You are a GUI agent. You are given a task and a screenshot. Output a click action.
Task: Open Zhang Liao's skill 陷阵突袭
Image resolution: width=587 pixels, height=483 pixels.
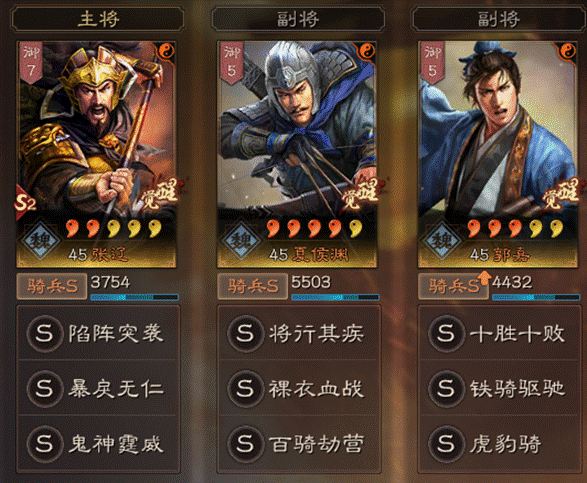tap(98, 333)
